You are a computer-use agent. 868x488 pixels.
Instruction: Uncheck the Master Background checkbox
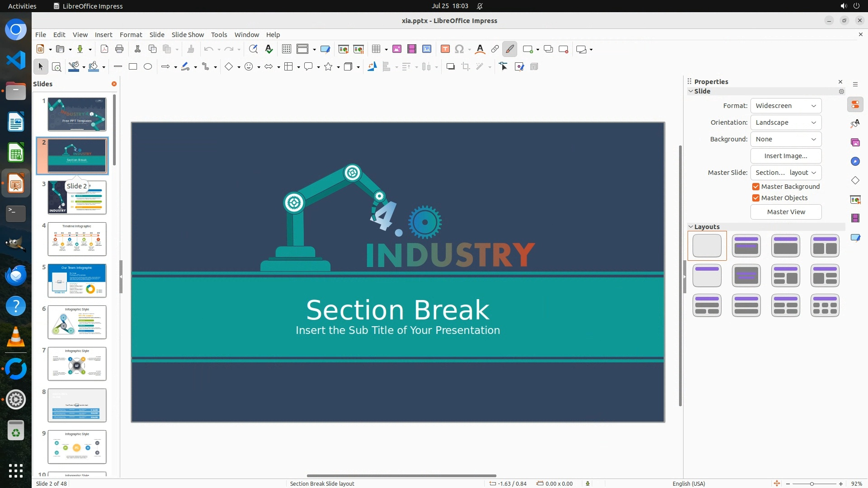[x=756, y=187]
